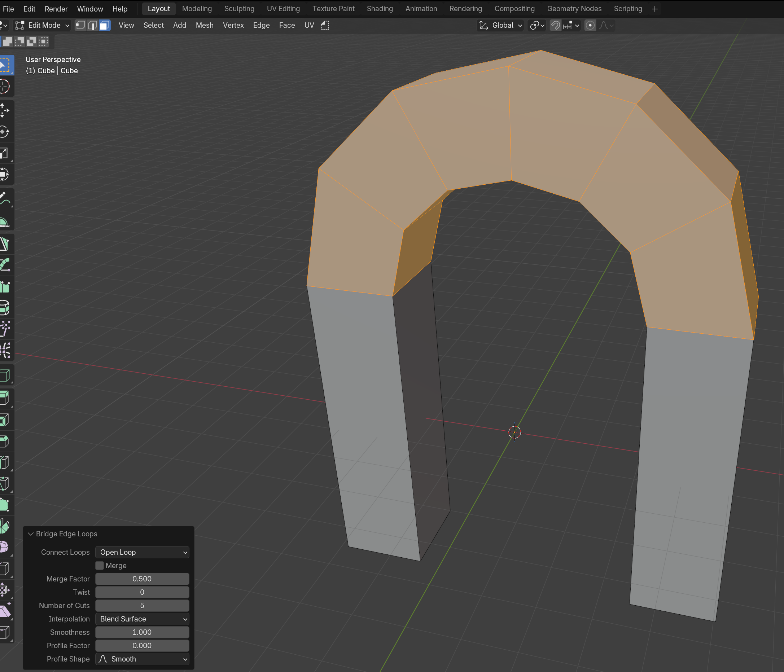This screenshot has width=784, height=672.
Task: Select the 3D Cursor tool
Action: coord(5,86)
